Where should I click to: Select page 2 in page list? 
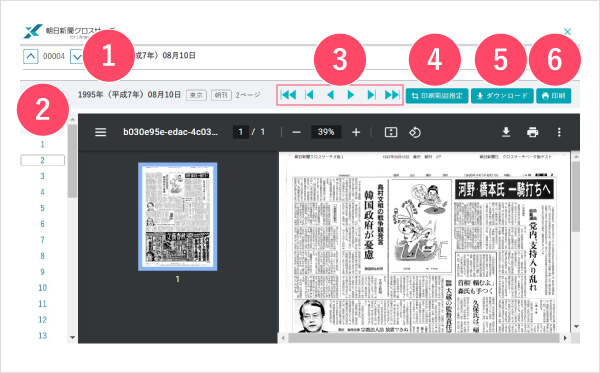42,160
